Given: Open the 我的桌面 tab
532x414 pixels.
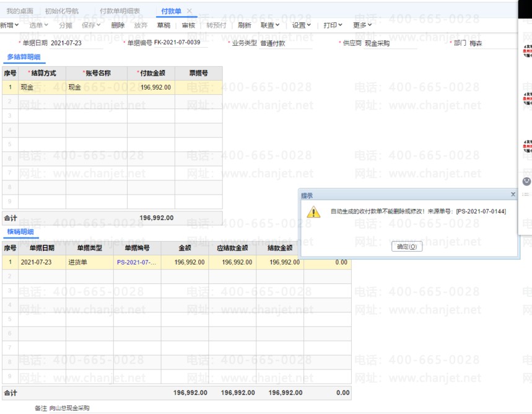Looking at the screenshot, I should [20, 11].
